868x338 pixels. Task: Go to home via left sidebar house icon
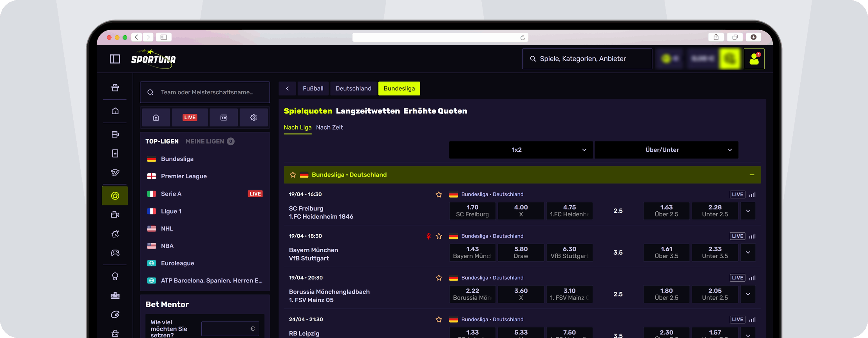(115, 111)
